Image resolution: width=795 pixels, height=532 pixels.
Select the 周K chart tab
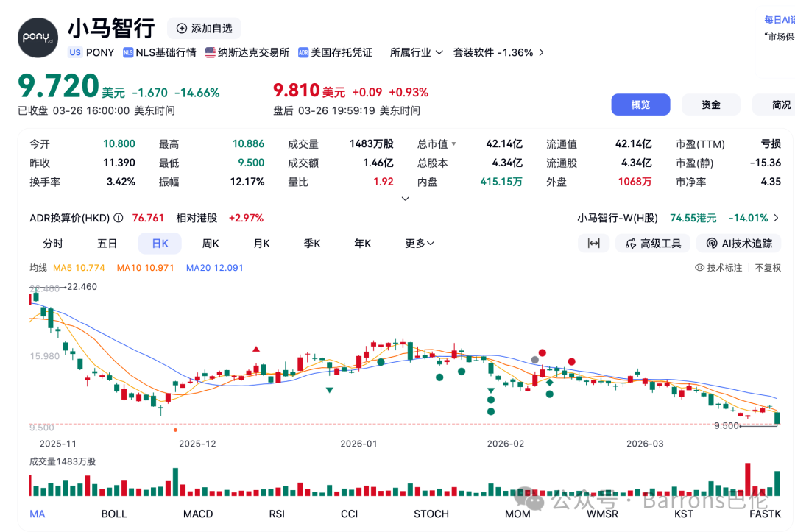[211, 244]
